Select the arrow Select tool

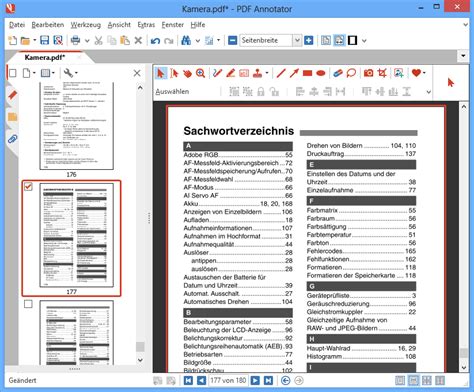(161, 73)
